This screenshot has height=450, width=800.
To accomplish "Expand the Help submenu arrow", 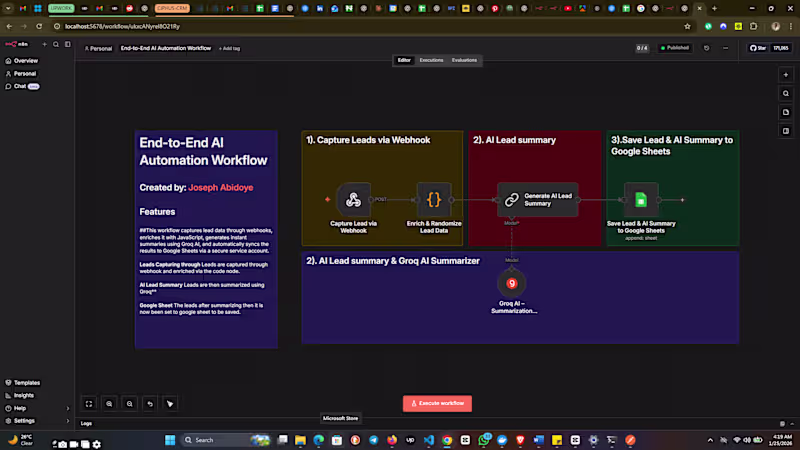I will [x=68, y=408].
